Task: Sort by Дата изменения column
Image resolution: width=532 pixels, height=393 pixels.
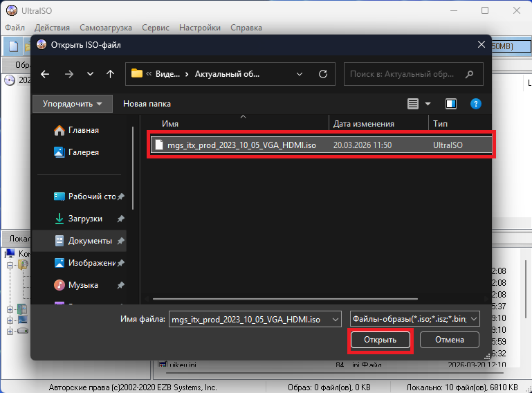Action: click(364, 124)
